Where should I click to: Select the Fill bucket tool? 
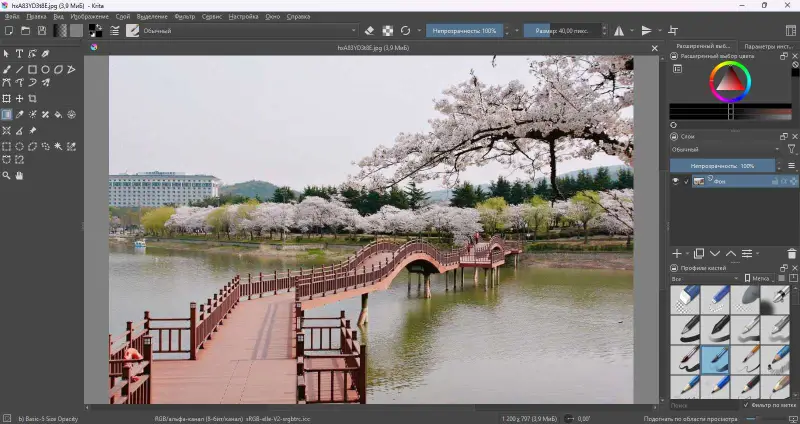tap(58, 114)
